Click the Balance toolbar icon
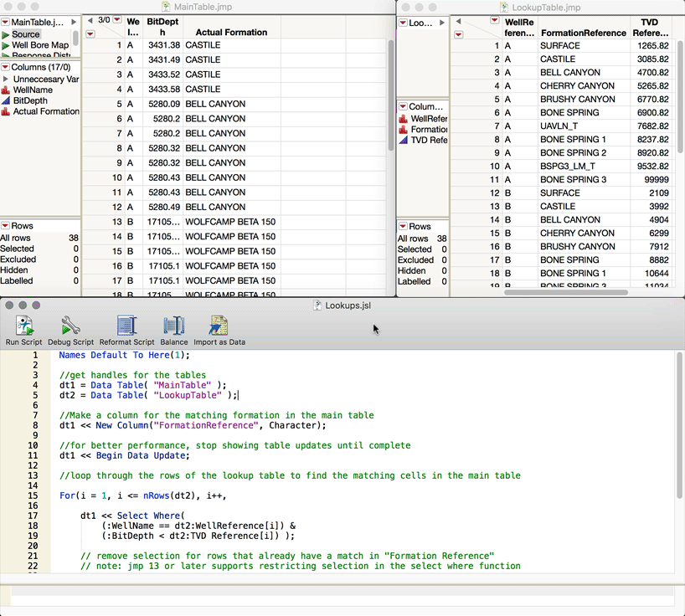The width and height of the screenshot is (685, 616). 174,326
